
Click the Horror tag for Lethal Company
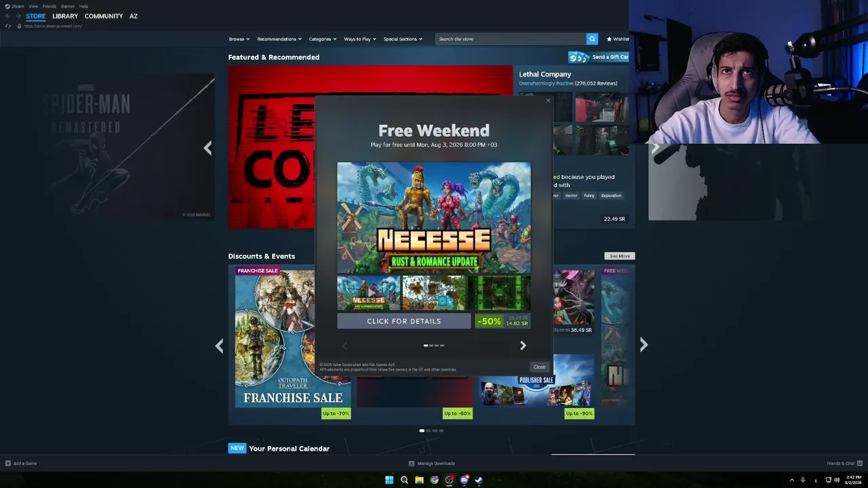[x=571, y=196]
